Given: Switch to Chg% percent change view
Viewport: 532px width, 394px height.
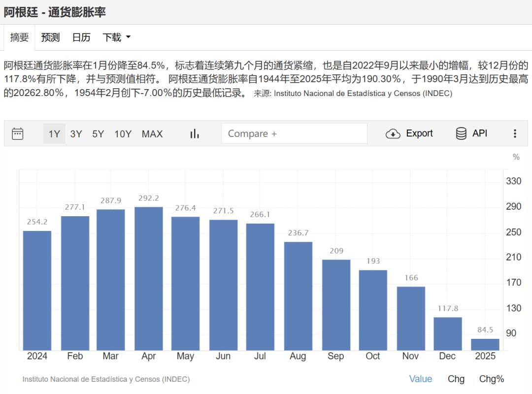Looking at the screenshot, I should point(492,379).
